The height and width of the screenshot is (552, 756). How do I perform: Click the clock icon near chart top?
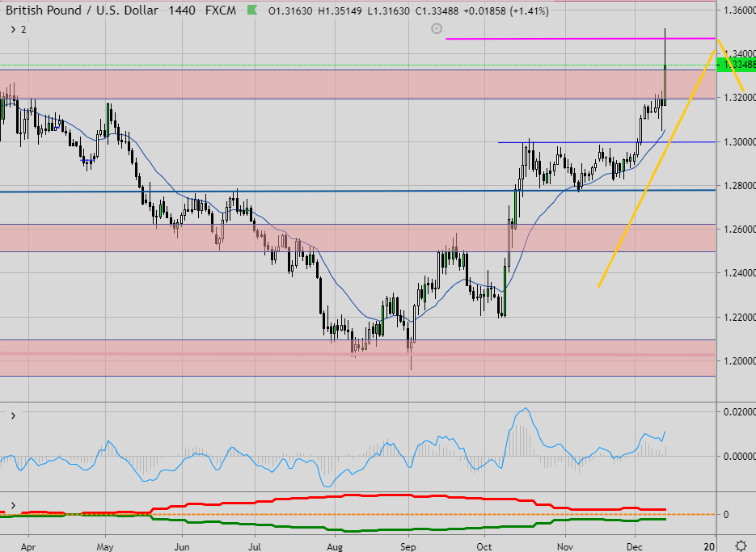tap(437, 29)
